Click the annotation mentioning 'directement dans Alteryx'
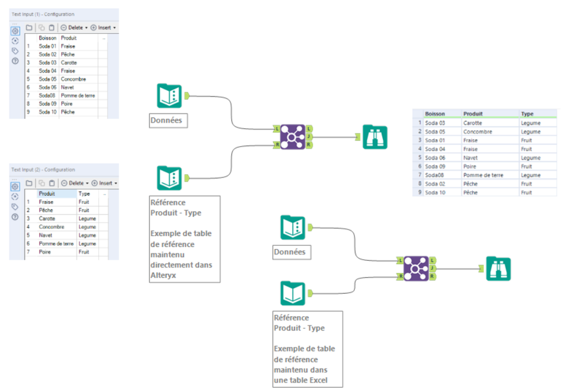The width and height of the screenshot is (570, 392). point(185,239)
